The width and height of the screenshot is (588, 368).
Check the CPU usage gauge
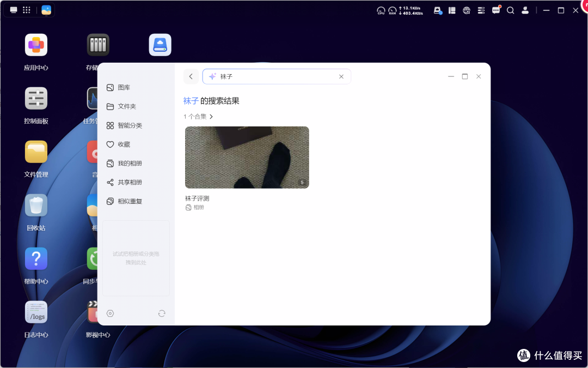(x=381, y=10)
